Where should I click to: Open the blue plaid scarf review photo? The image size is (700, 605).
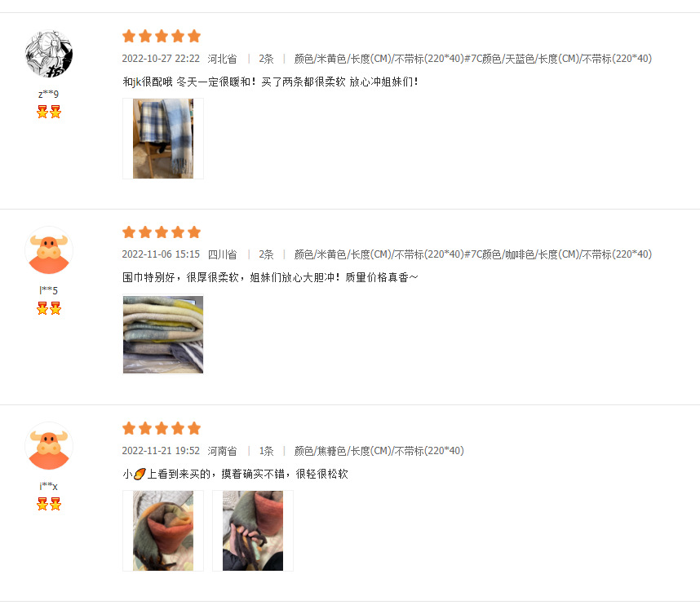pos(163,139)
